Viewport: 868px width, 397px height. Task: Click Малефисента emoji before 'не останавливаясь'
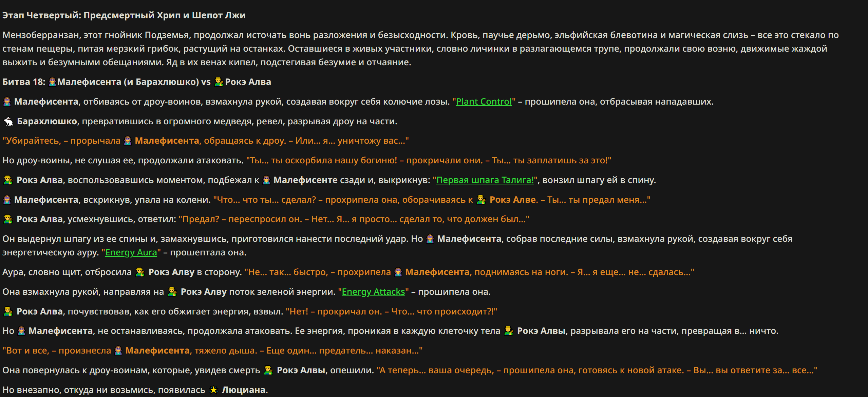21,331
